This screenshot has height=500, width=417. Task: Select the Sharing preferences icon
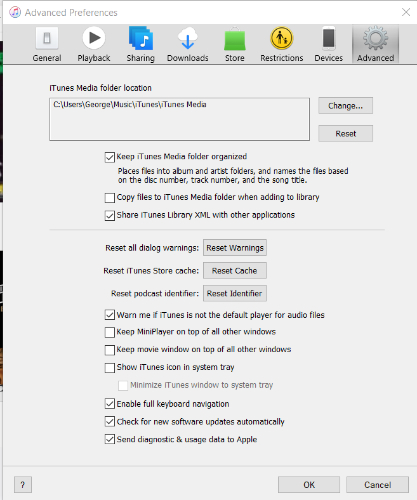tap(141, 38)
